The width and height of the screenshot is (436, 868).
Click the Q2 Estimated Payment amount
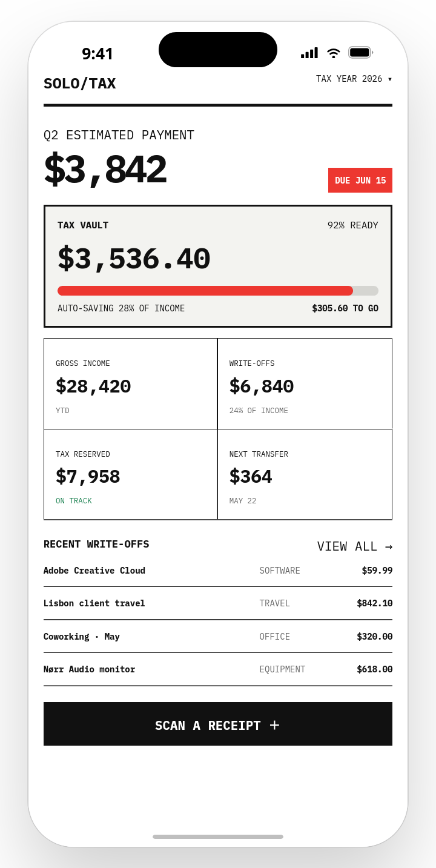point(105,170)
